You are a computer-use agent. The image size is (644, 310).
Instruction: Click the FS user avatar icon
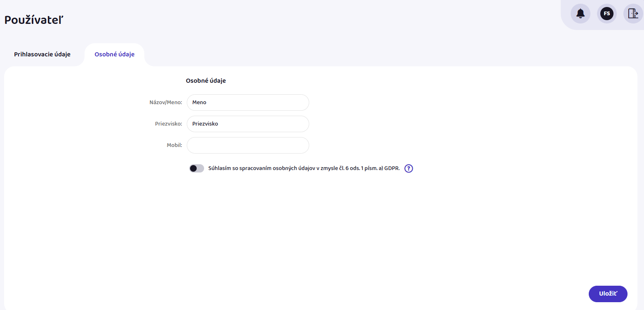[606, 14]
